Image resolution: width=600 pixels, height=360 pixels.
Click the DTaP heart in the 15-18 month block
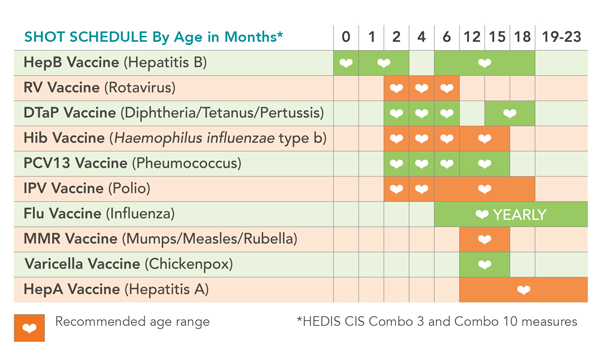[510, 113]
